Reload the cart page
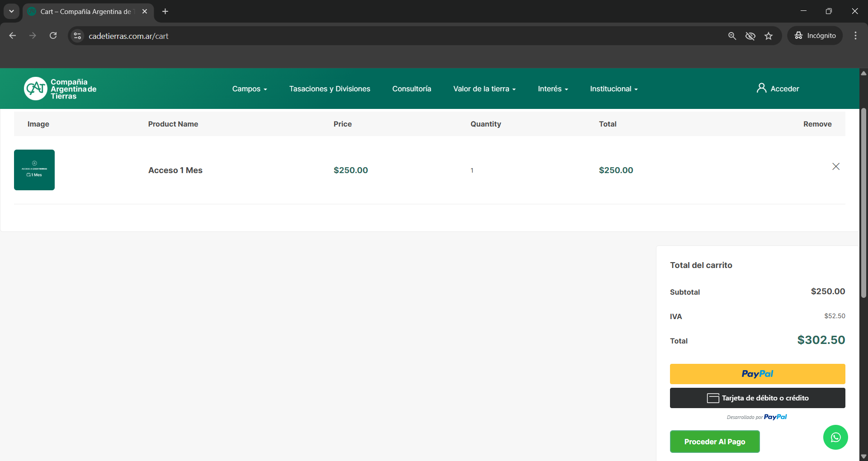Screen dimensions: 868x461 pos(53,36)
